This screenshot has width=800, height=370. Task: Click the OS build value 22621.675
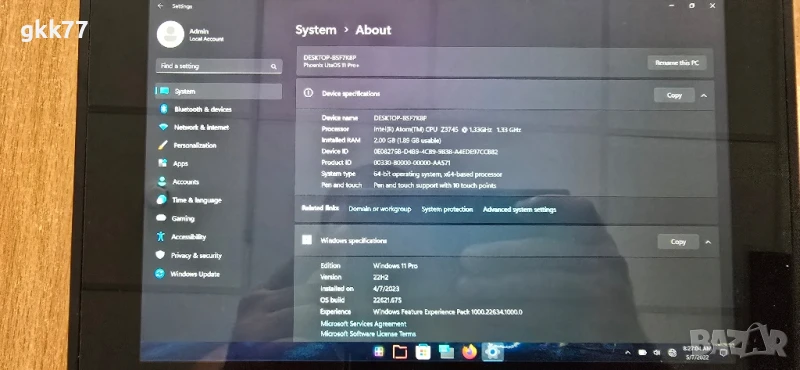click(x=387, y=300)
